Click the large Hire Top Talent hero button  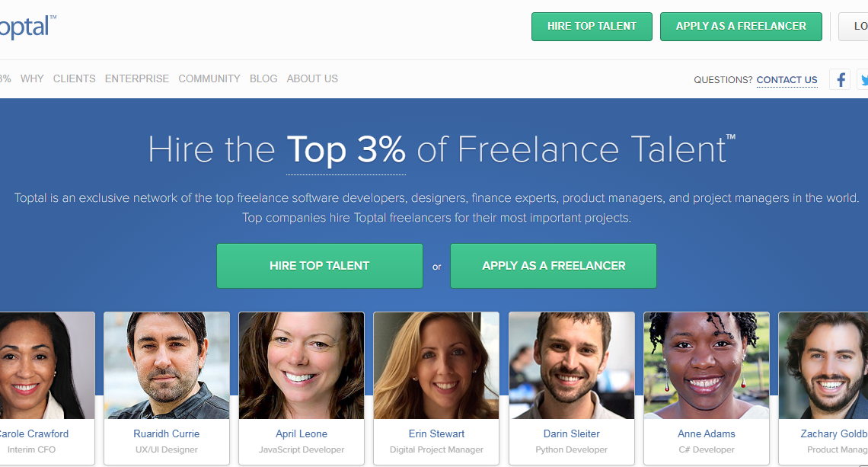319,266
